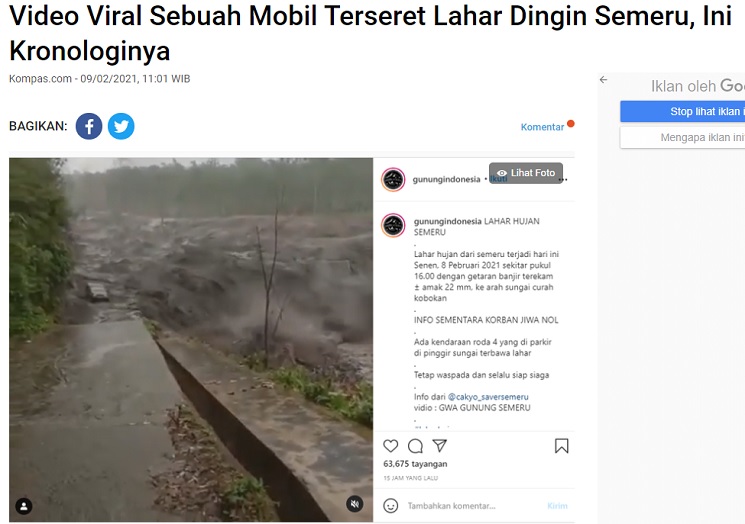Share article via Twitter icon
Viewport: 745px width, 524px height.
[x=121, y=126]
